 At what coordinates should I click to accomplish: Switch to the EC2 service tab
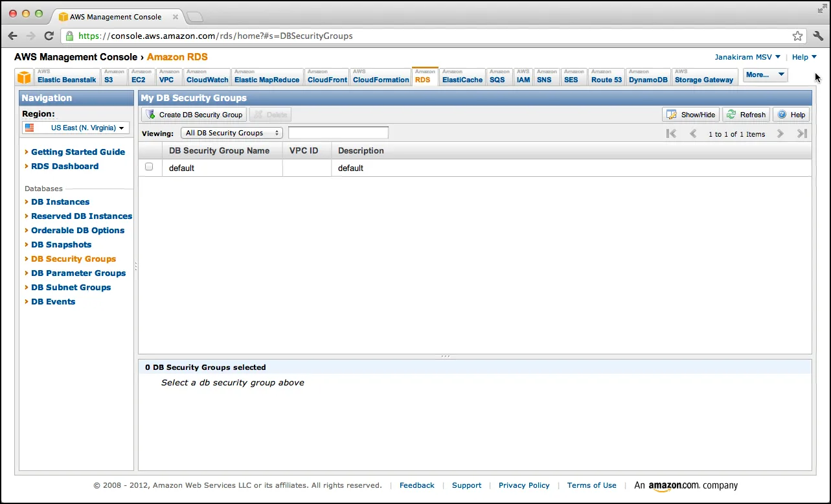[142, 76]
